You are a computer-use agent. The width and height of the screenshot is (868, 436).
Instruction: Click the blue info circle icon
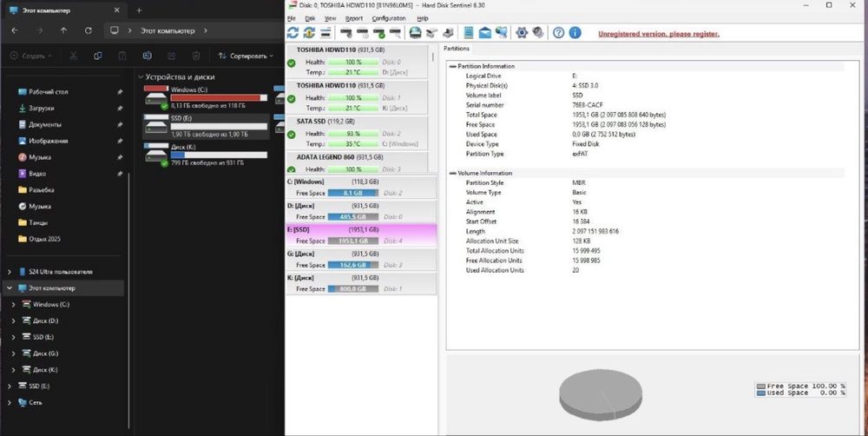(575, 33)
